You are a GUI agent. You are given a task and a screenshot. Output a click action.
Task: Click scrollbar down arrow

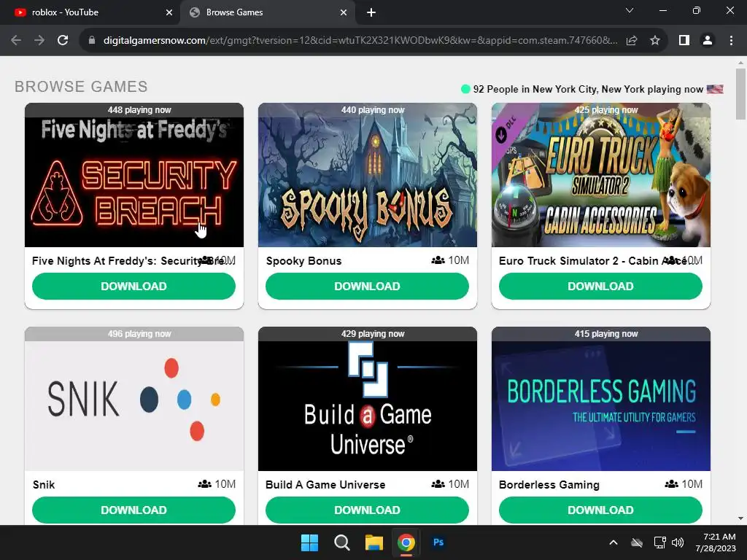pos(740,518)
